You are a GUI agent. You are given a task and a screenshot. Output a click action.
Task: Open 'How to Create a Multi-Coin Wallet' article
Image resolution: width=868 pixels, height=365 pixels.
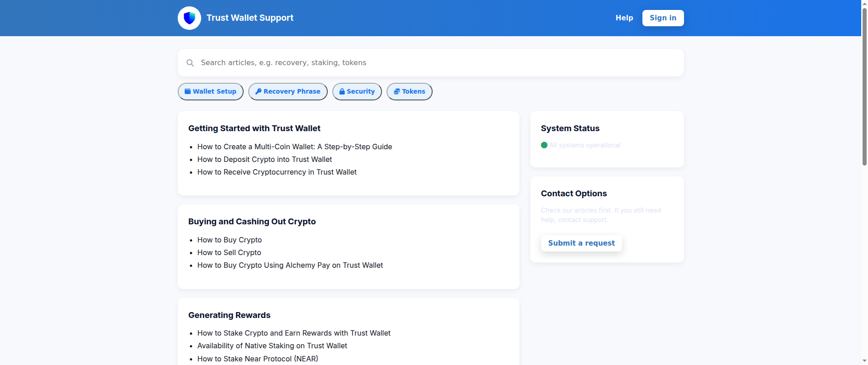pyautogui.click(x=295, y=147)
